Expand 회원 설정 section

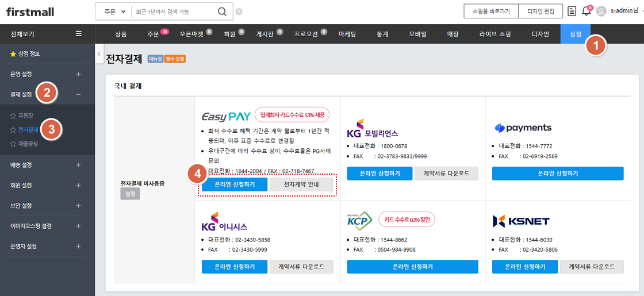pyautogui.click(x=78, y=185)
